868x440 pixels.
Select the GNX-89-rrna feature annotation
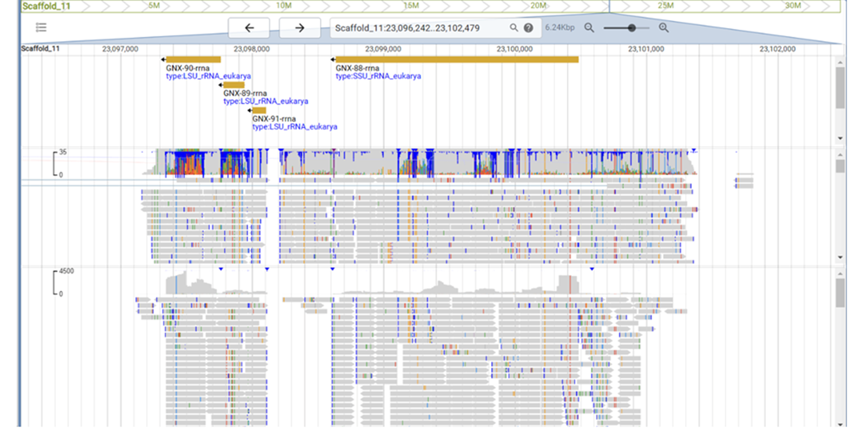tap(234, 85)
